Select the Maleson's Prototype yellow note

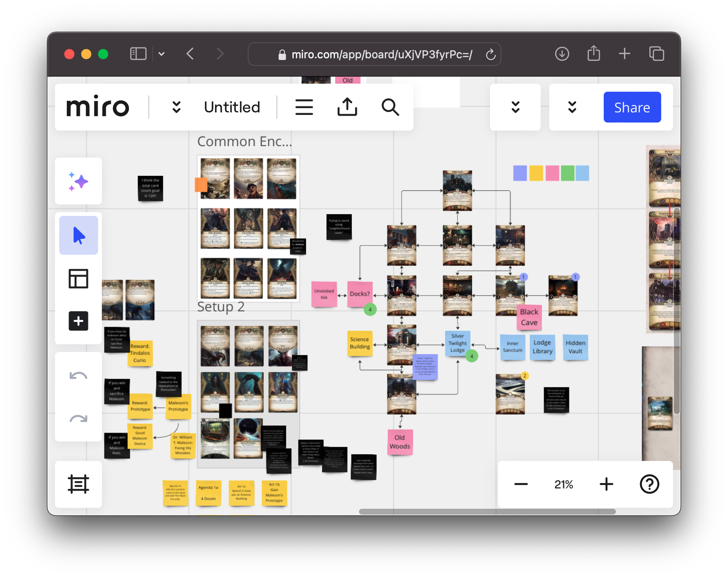coord(178,406)
